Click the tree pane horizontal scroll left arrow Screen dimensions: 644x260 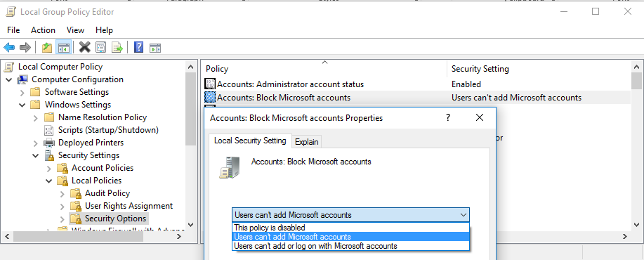coord(6,237)
